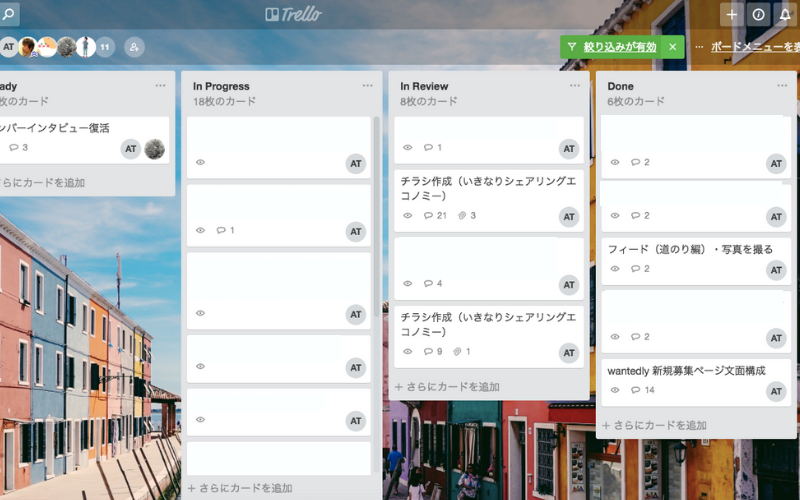Image resolution: width=800 pixels, height=500 pixels.
Task: Click the invite member icon beside avatars
Action: point(134,47)
